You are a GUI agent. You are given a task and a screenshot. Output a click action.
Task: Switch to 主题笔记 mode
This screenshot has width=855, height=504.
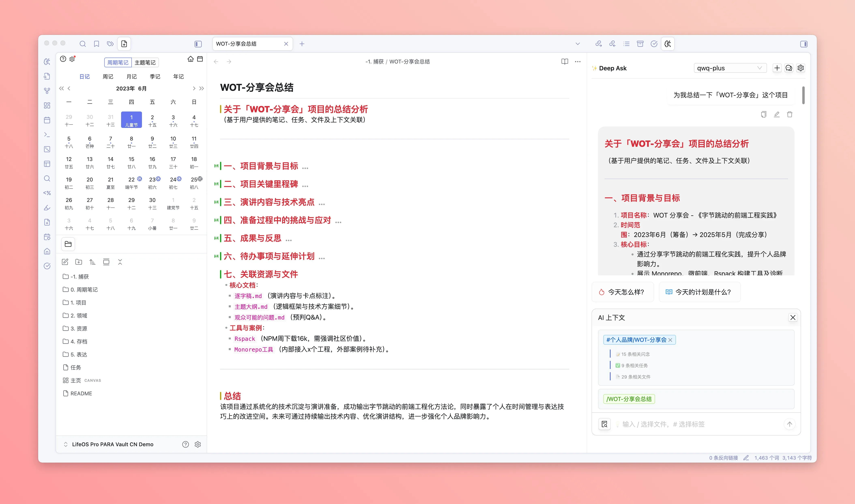pos(145,62)
